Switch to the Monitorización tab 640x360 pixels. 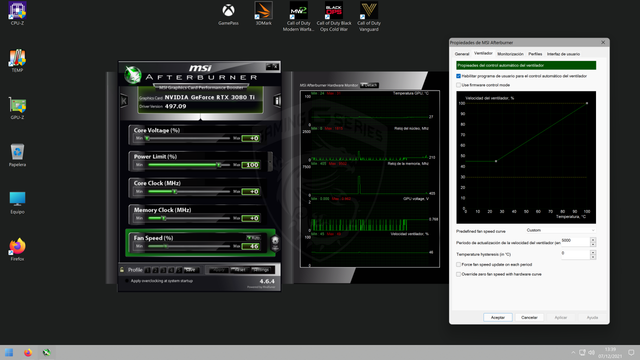click(510, 54)
